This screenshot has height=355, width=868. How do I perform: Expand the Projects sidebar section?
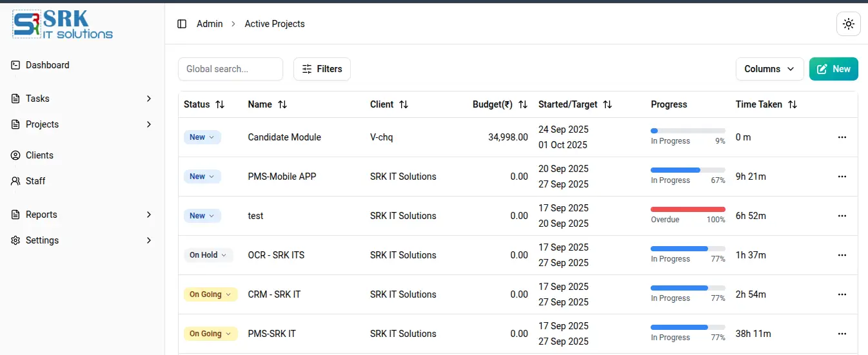click(x=149, y=124)
